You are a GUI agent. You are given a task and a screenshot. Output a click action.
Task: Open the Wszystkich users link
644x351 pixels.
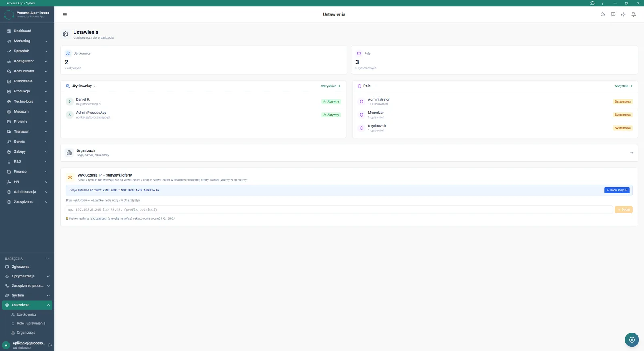coord(331,86)
